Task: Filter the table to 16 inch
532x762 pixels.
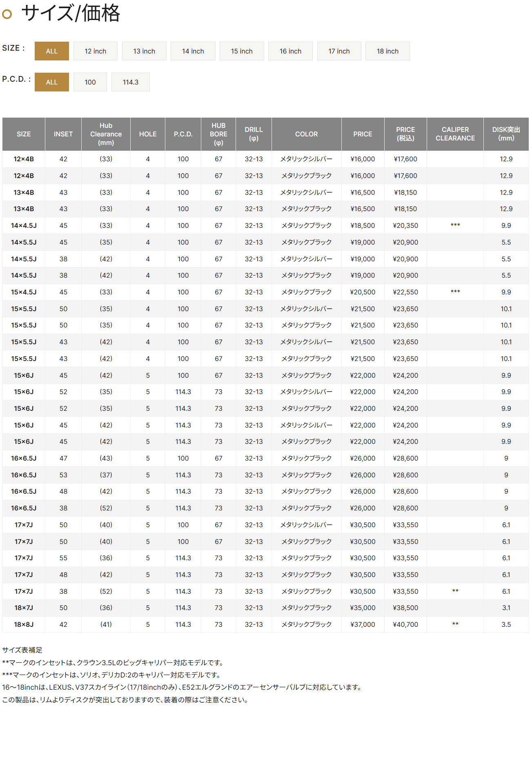Action: (290, 51)
